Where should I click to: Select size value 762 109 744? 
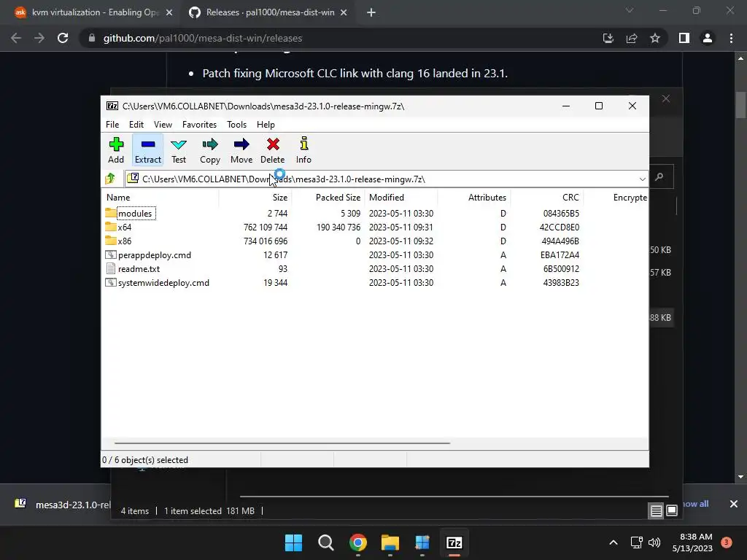(266, 227)
